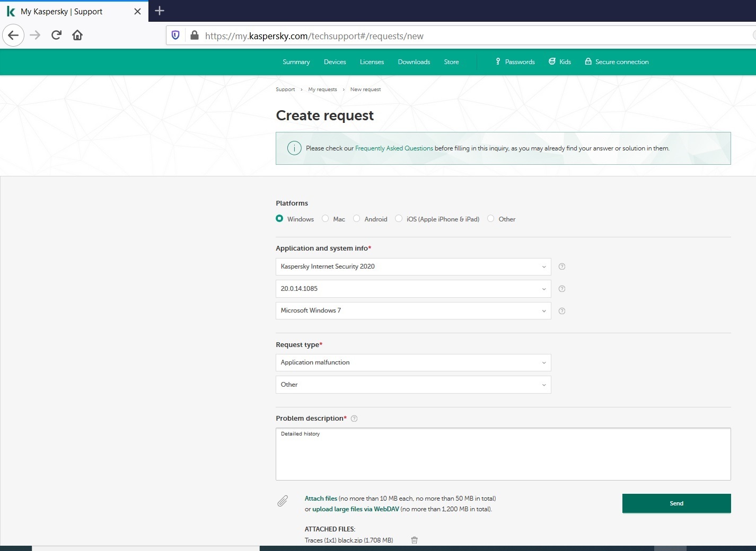
Task: Click the browser back arrow button
Action: [x=13, y=35]
